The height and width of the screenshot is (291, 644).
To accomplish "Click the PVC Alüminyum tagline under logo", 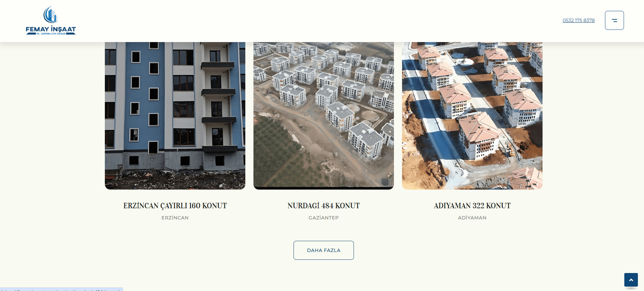I will tap(51, 34).
